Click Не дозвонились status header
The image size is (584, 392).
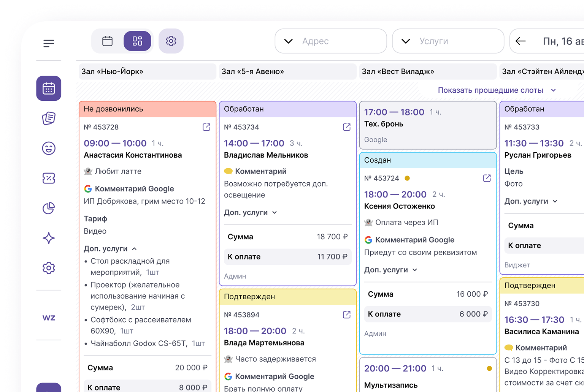click(x=148, y=109)
